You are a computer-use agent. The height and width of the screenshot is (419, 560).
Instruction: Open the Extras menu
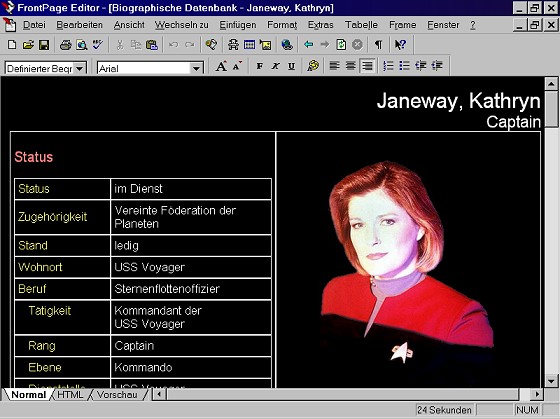pyautogui.click(x=321, y=25)
